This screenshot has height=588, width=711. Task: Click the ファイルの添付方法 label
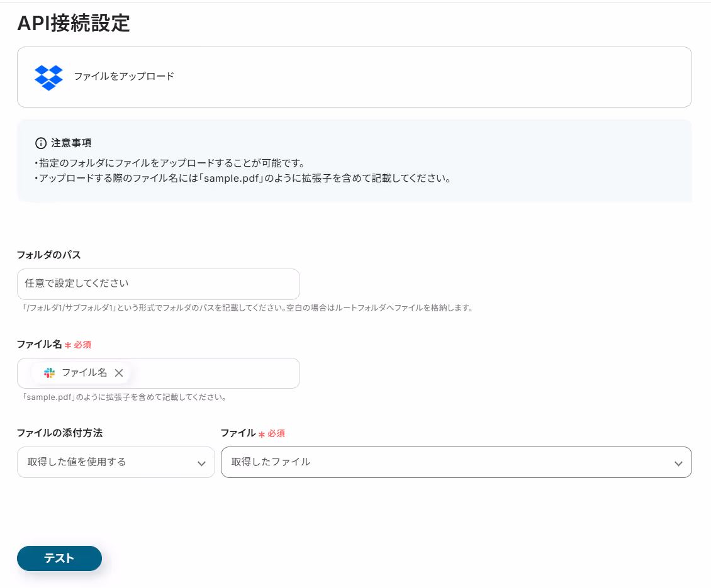[60, 433]
